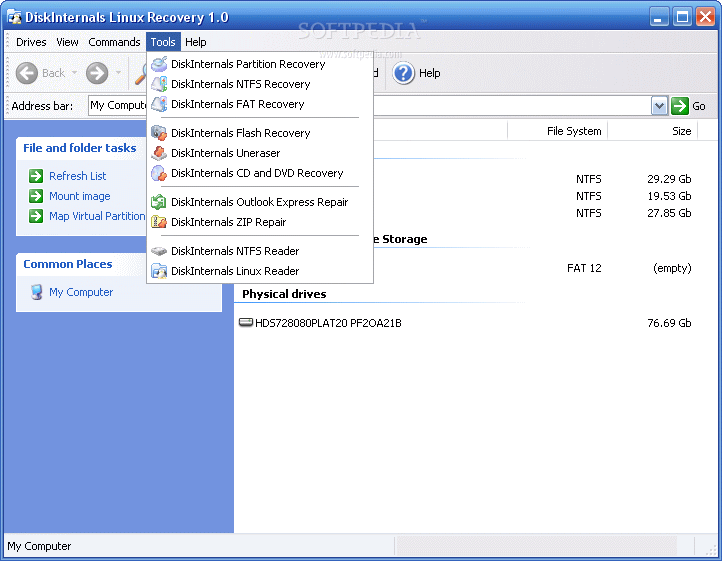Open the View menu
The image size is (722, 561).
[67, 42]
